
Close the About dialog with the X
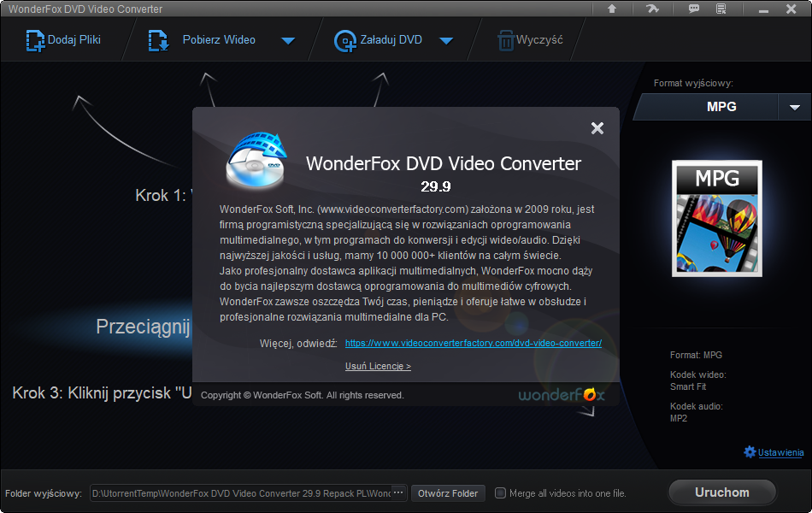pos(597,128)
